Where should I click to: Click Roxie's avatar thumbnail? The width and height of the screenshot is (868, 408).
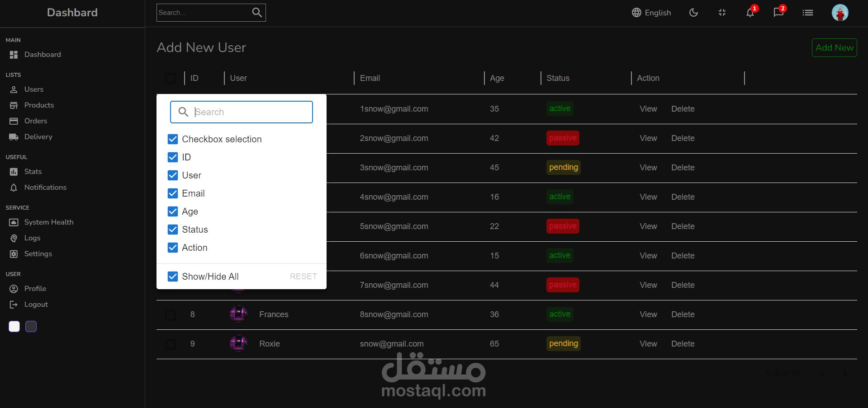click(x=239, y=344)
